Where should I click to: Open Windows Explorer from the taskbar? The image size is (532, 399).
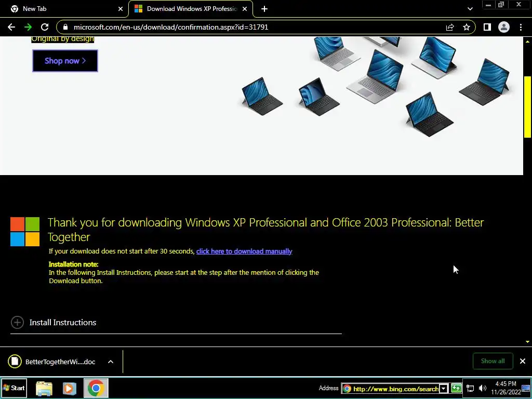[44, 389]
